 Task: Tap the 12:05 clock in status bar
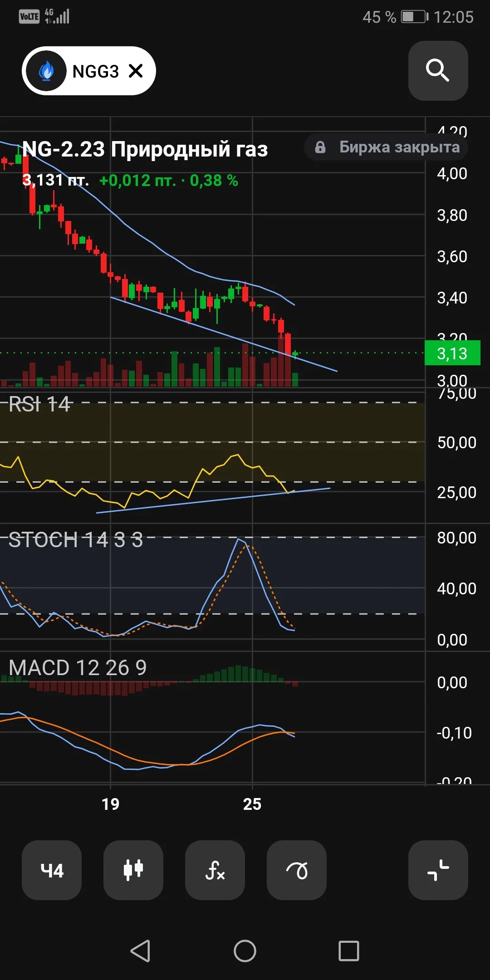pos(454,17)
